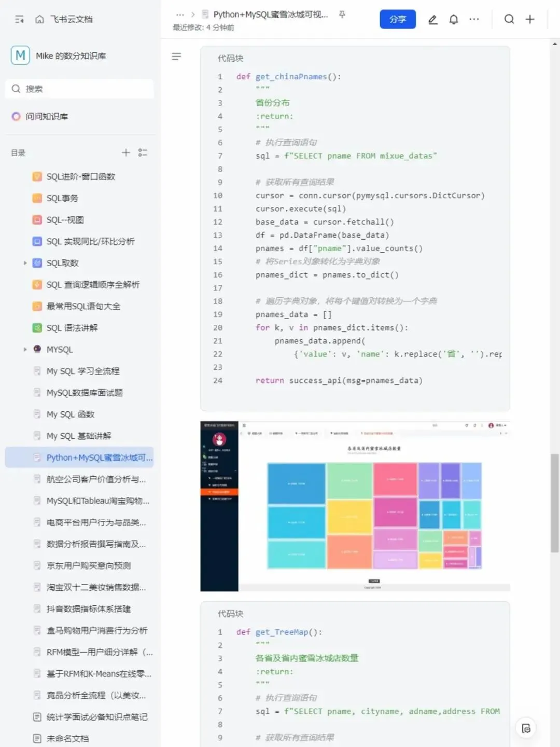Click the SQL事务 page icon

37,198
